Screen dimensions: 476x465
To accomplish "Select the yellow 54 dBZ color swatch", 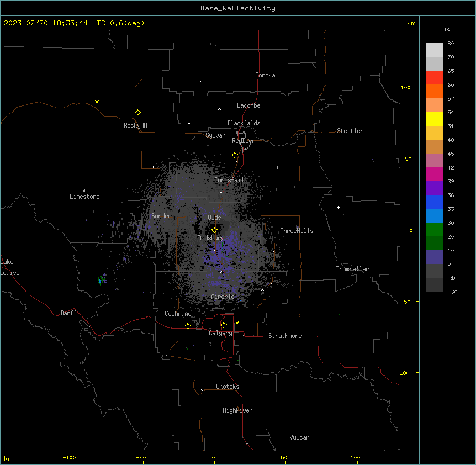I will coord(434,119).
